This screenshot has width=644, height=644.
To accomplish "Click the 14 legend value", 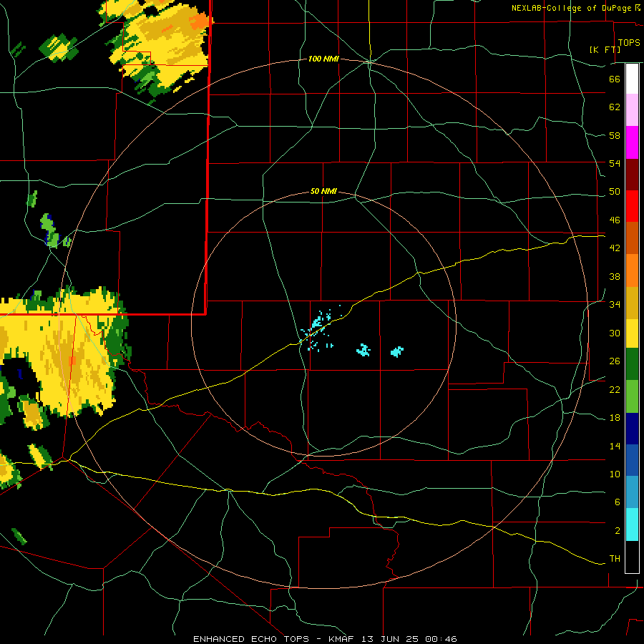I will point(615,446).
